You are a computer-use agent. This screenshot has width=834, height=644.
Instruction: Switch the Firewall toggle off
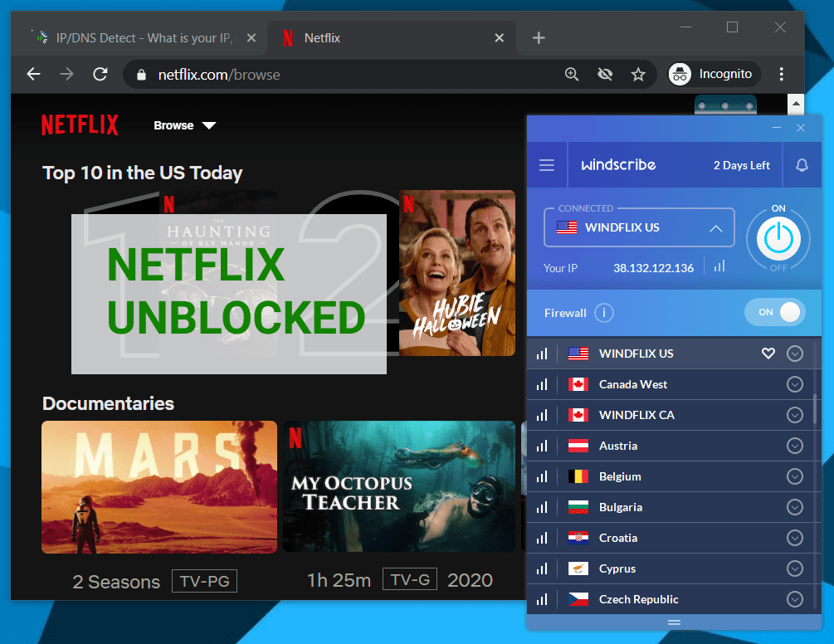[775, 312]
